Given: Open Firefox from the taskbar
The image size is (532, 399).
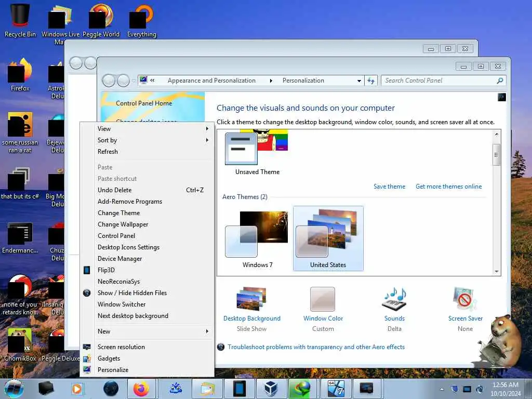Looking at the screenshot, I should [141, 389].
